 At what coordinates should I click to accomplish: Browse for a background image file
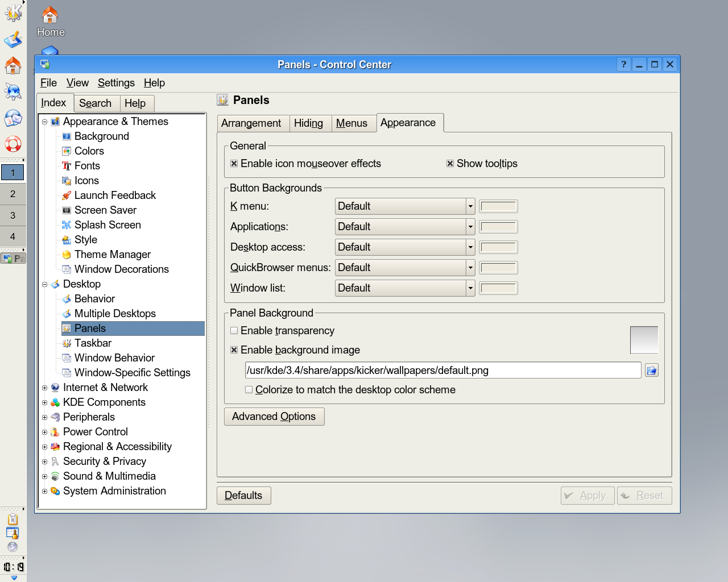652,371
